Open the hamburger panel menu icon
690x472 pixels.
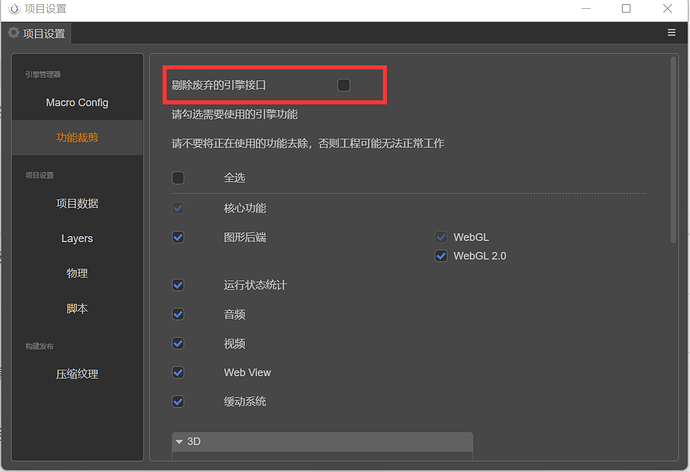pos(671,33)
